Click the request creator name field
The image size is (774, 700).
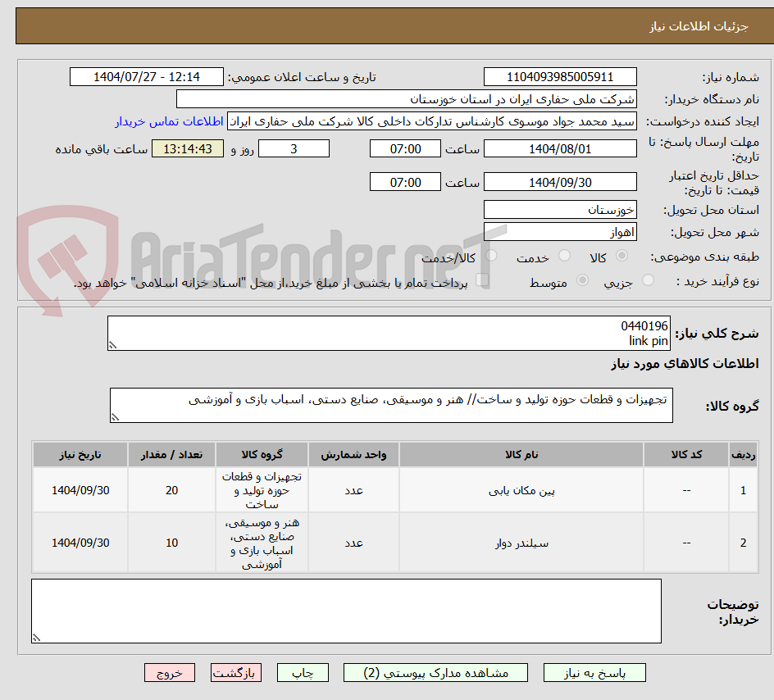[x=432, y=121]
